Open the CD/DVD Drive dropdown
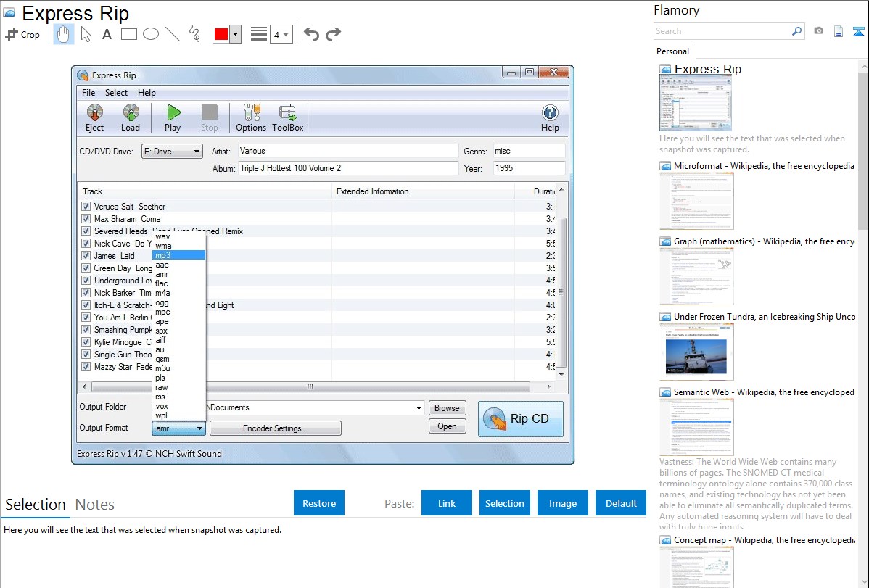The width and height of the screenshot is (869, 588). pyautogui.click(x=172, y=152)
